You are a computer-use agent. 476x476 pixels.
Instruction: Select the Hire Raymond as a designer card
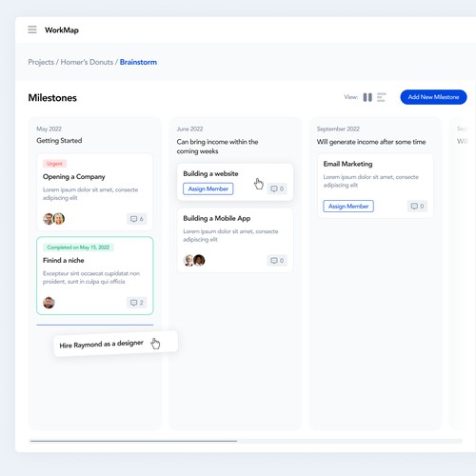point(115,344)
